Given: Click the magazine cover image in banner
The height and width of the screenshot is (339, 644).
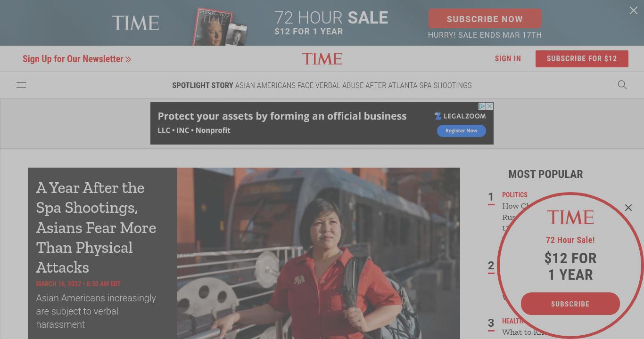Looking at the screenshot, I should [x=220, y=27].
